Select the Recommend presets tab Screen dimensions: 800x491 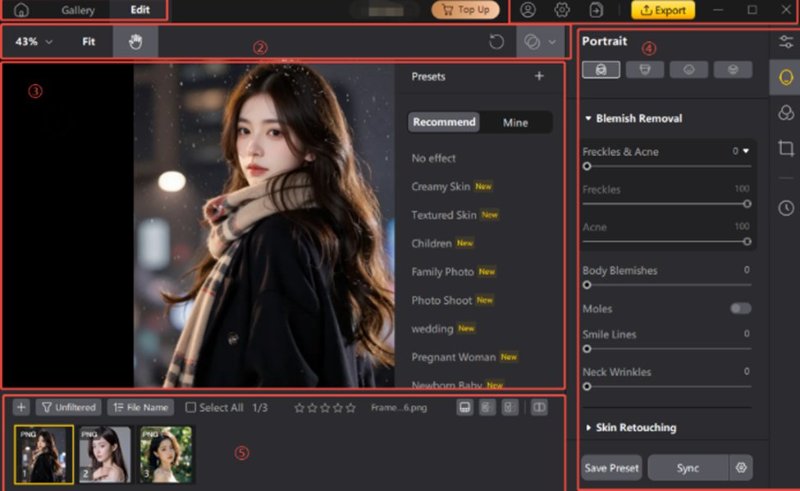click(444, 122)
